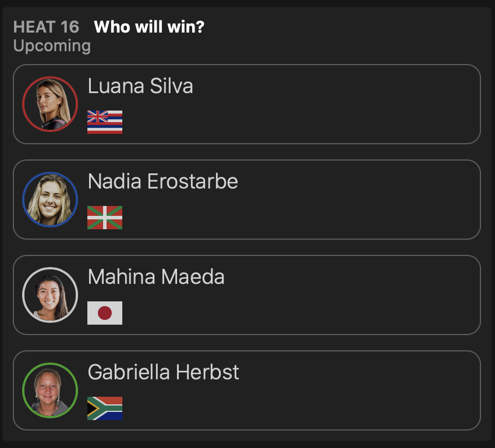Viewport: 495px width, 448px height.
Task: Click the empty header area right of the heading
Action: point(349,32)
